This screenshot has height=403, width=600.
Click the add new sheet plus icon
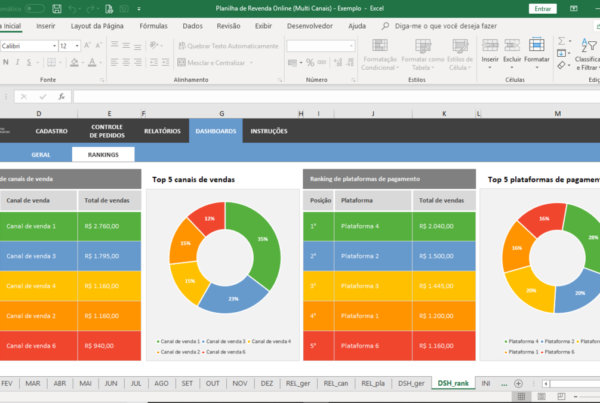point(518,383)
